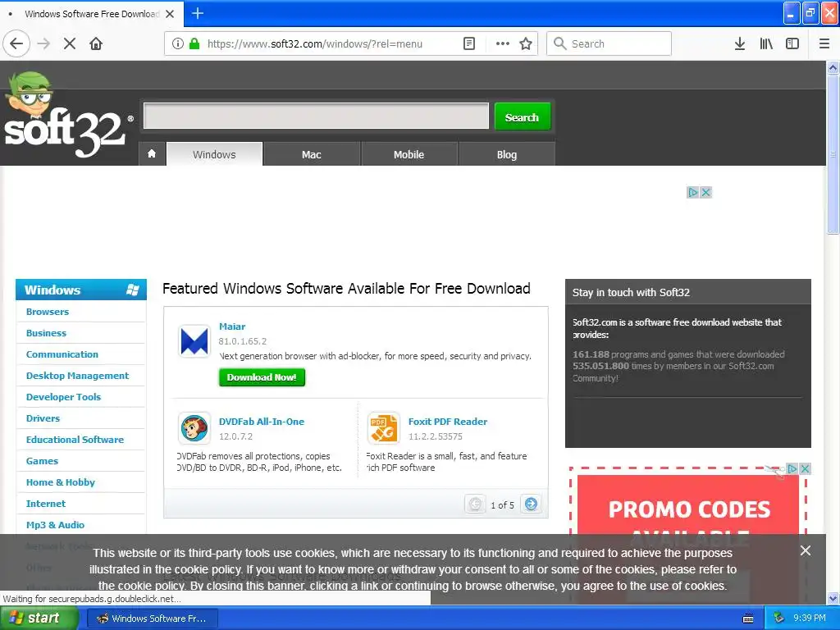The image size is (840, 630).
Task: Open the Educational Software category
Action: [x=75, y=440]
